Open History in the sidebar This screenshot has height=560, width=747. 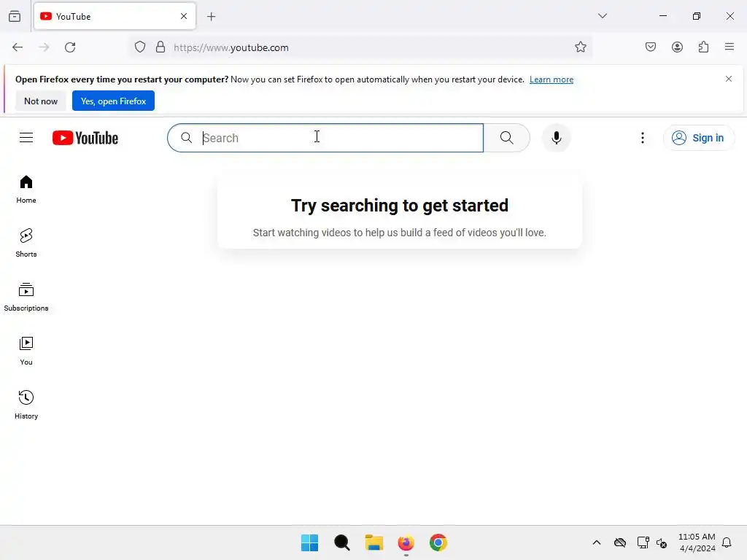click(x=26, y=405)
